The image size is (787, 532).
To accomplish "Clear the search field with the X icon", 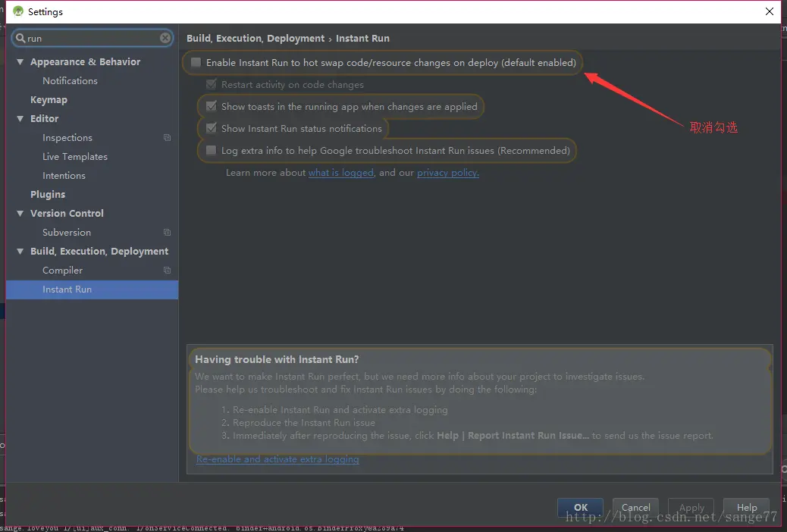I will 165,38.
